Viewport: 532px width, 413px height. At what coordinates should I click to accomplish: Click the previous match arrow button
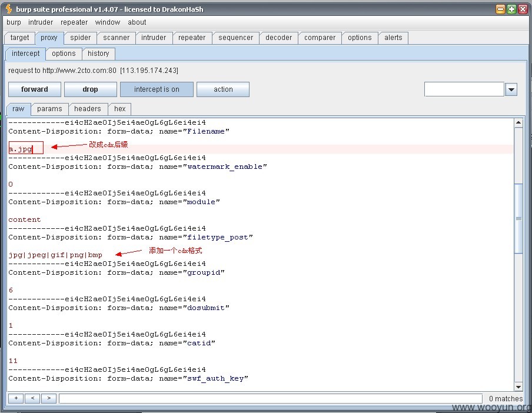(32, 398)
